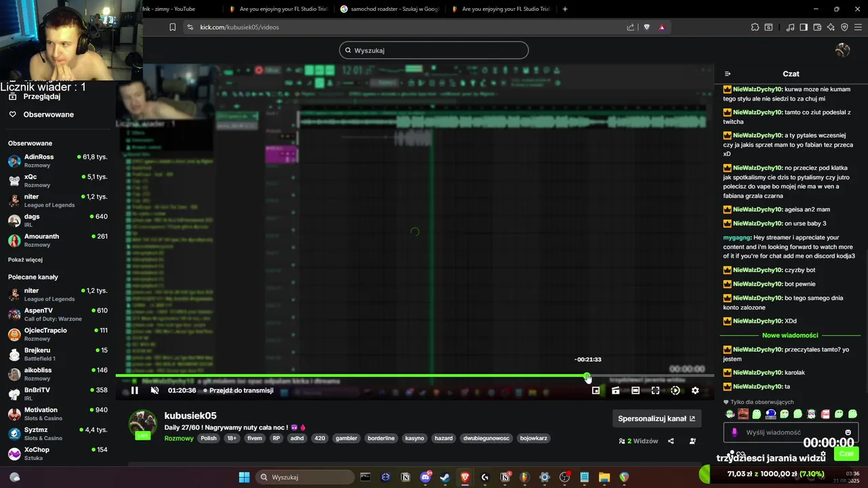The width and height of the screenshot is (868, 488).
Task: Toggle the browser sidebar panel
Action: click(x=804, y=27)
